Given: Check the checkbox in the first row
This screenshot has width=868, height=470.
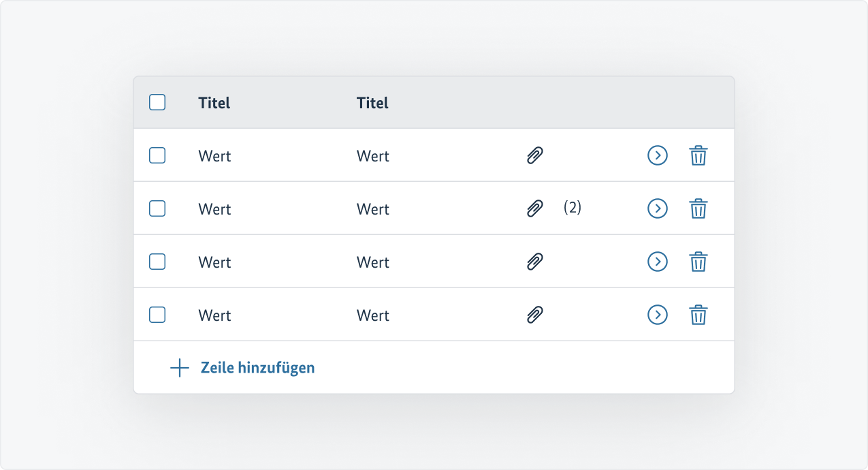Looking at the screenshot, I should [157, 155].
